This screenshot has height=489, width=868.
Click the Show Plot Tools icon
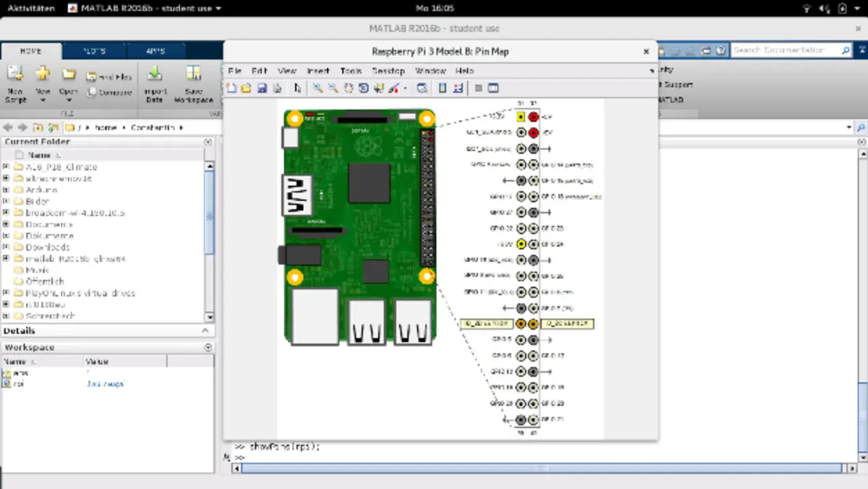pyautogui.click(x=493, y=88)
